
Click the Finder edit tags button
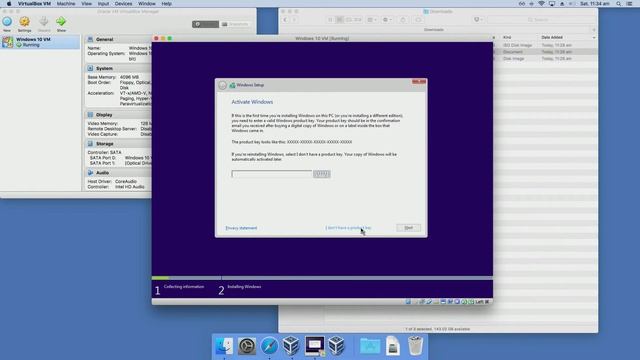pos(418,20)
